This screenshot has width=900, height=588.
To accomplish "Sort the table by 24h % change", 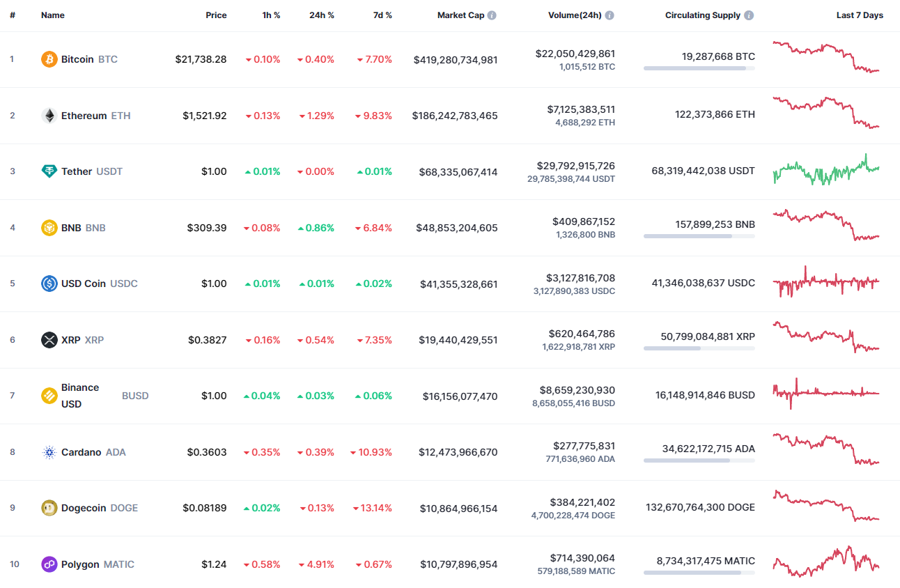I will (x=321, y=15).
